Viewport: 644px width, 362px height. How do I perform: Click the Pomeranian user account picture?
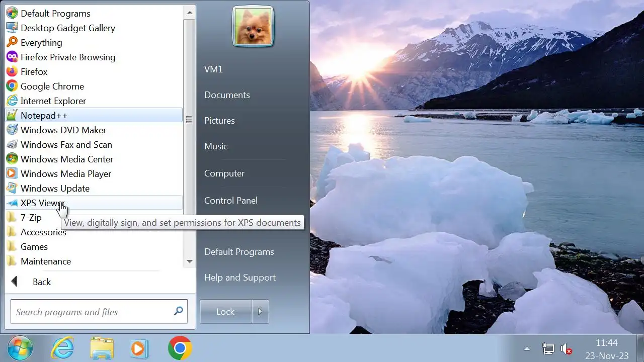click(253, 26)
